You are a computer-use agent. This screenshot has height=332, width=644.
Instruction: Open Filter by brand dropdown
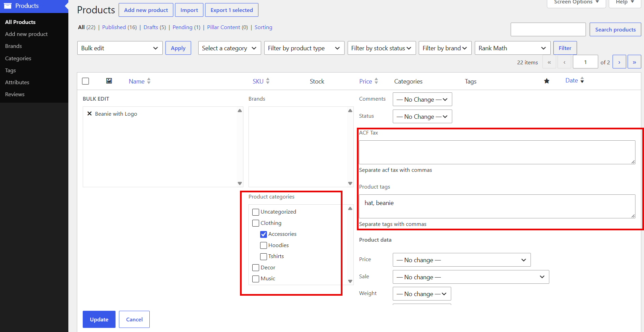pyautogui.click(x=445, y=48)
